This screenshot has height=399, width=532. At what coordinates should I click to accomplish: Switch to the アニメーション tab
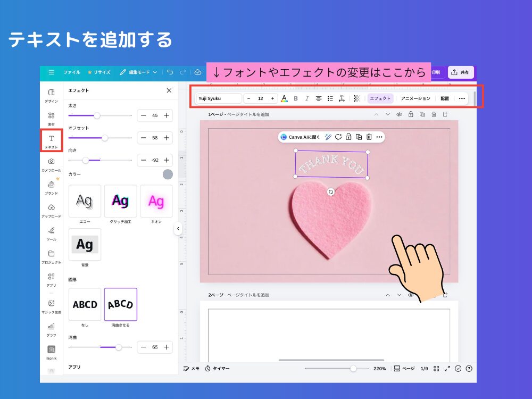coord(416,98)
